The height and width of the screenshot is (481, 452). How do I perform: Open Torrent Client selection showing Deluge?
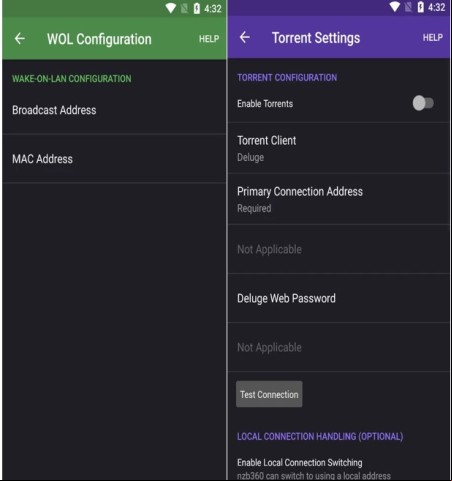click(x=339, y=148)
